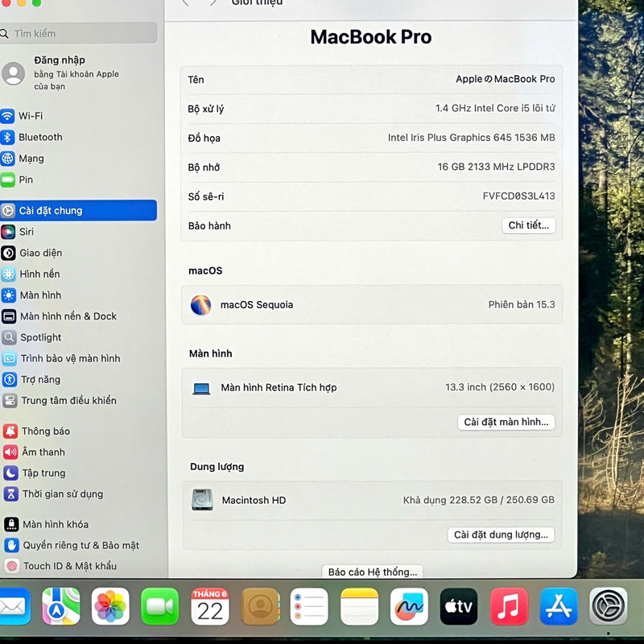Screen dimensions: 644x644
Task: Open Cài đặt màn hình button
Action: [x=506, y=422]
